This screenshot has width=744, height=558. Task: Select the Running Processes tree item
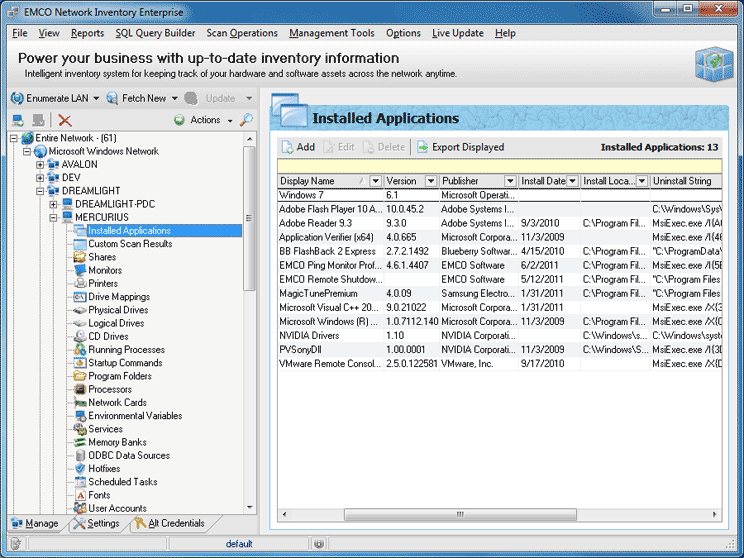[x=126, y=350]
